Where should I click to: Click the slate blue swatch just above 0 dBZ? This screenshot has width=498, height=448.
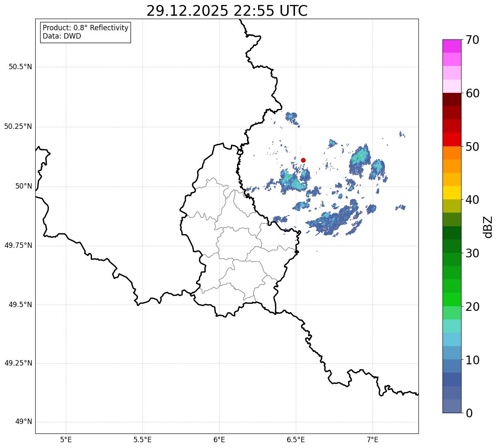(452, 406)
